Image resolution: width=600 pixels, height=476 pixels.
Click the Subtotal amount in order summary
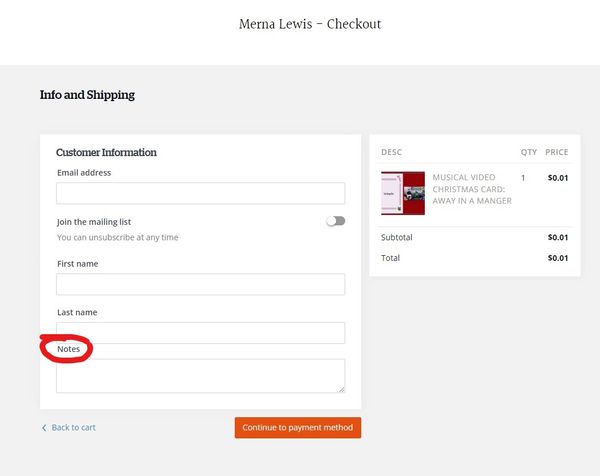click(558, 237)
